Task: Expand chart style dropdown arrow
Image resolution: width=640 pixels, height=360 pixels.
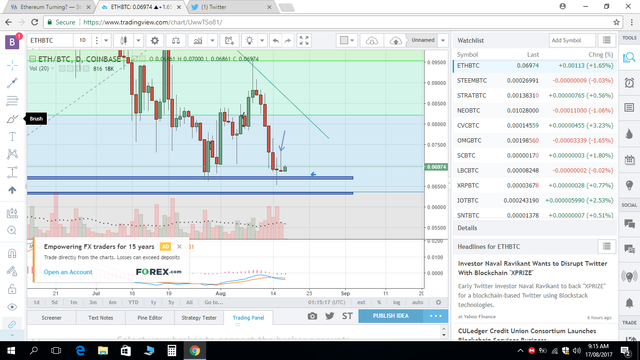Action: (138, 40)
